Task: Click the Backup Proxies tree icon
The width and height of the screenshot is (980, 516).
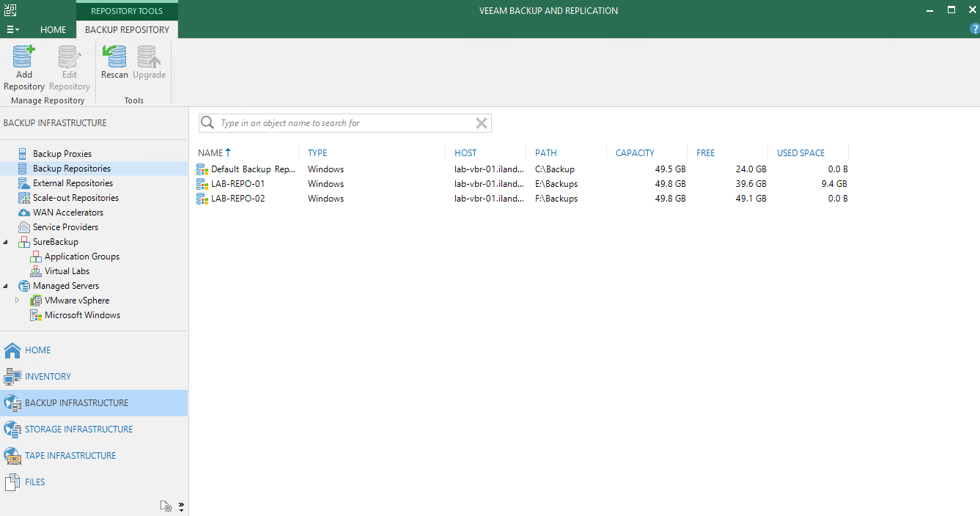Action: (23, 154)
